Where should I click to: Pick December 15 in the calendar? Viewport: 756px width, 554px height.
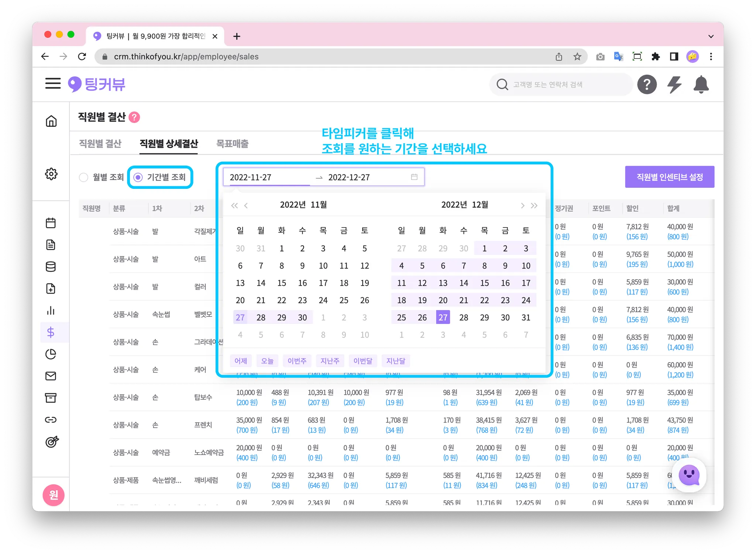coord(484,283)
